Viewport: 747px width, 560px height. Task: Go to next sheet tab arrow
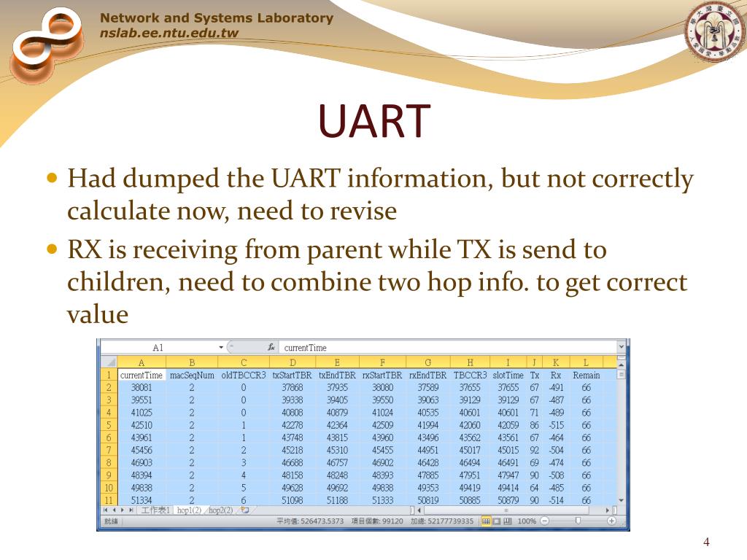tap(122, 510)
